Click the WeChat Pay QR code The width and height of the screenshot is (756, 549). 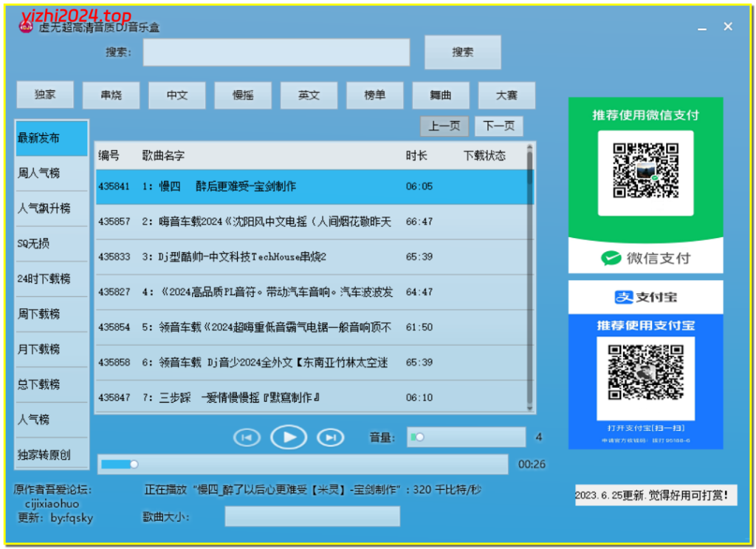(x=645, y=171)
